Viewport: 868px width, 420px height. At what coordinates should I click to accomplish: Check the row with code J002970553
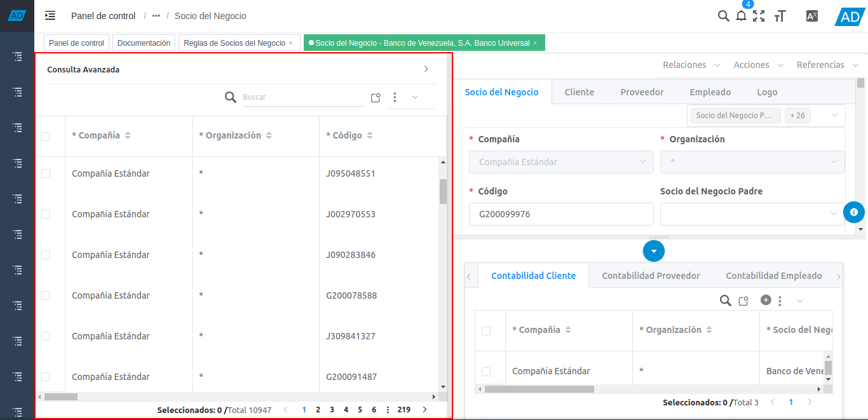pos(46,214)
